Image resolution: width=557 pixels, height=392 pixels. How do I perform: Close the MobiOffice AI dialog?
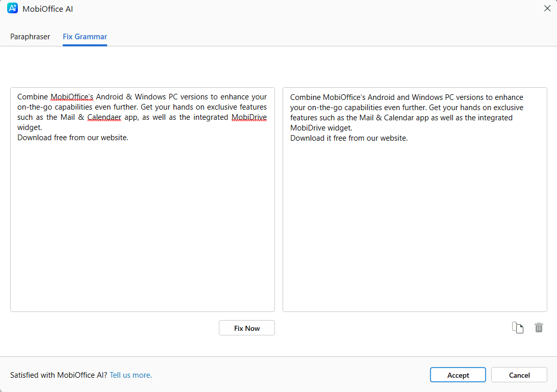pos(547,9)
